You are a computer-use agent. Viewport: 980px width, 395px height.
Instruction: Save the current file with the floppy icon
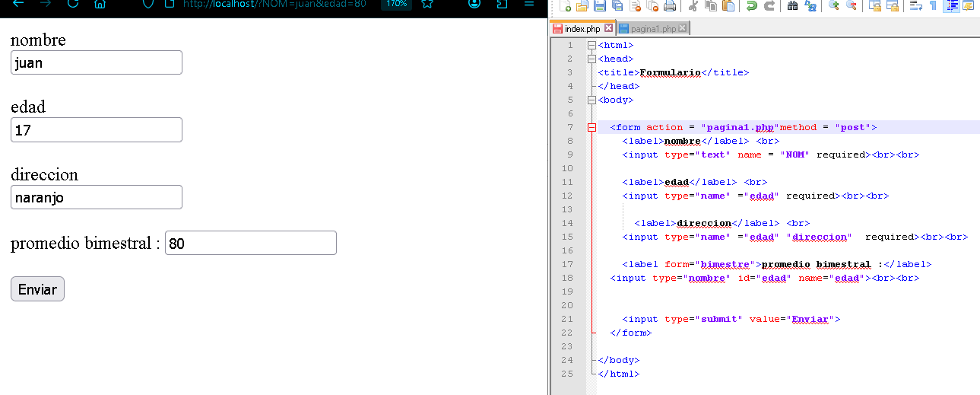pos(600,6)
